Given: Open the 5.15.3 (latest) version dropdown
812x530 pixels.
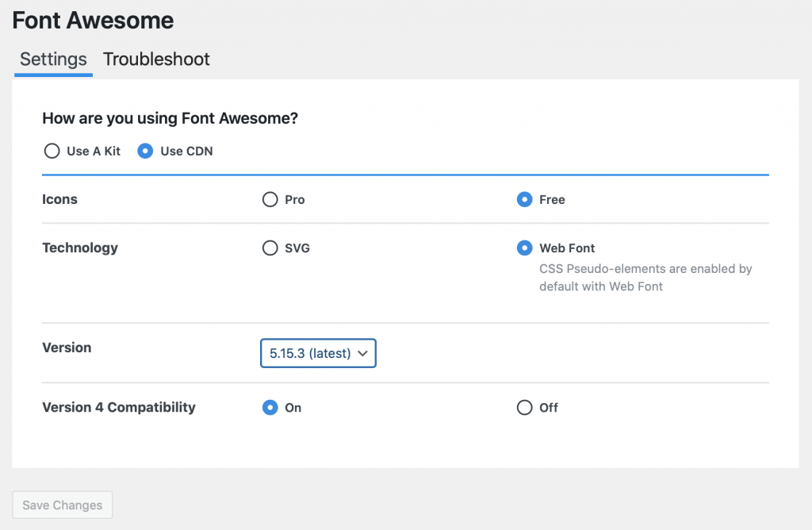Looking at the screenshot, I should 318,353.
